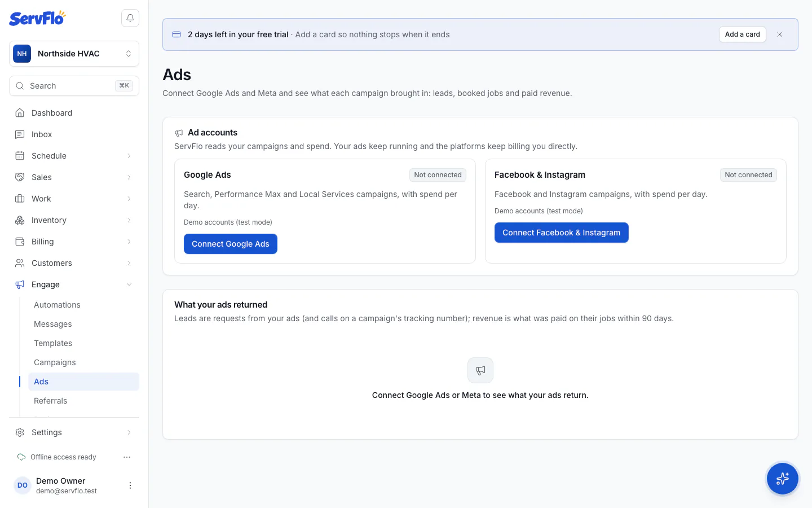Image resolution: width=812 pixels, height=508 pixels.
Task: Click the Work briefcase icon
Action: coord(20,199)
